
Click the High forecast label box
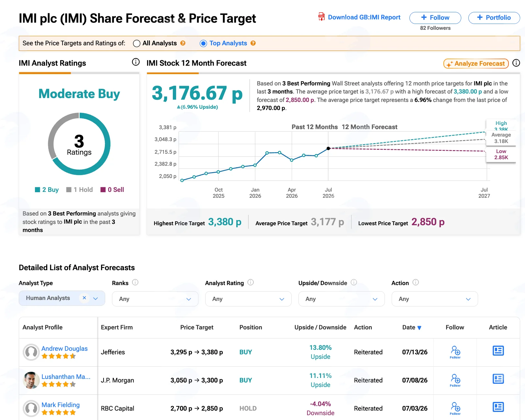(501, 125)
